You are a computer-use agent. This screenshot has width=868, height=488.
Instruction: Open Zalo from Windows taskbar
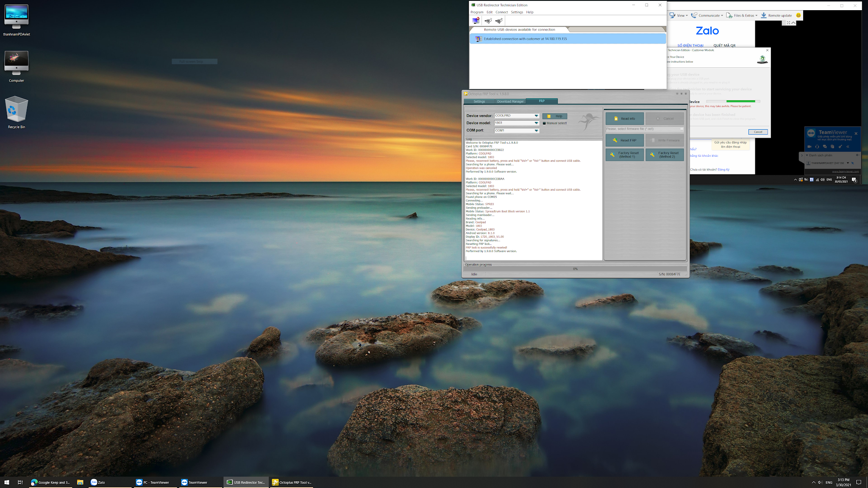98,482
